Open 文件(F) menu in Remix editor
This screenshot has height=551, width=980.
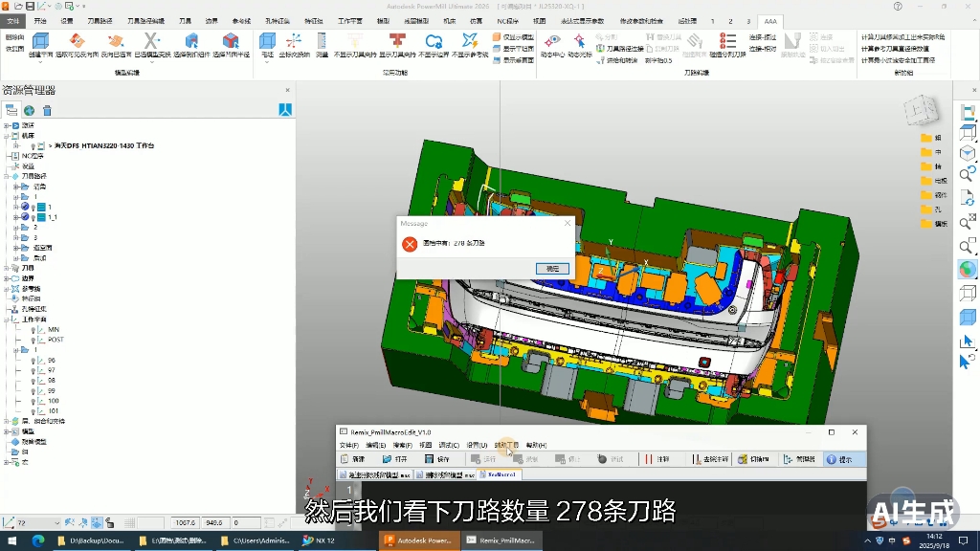coord(348,446)
